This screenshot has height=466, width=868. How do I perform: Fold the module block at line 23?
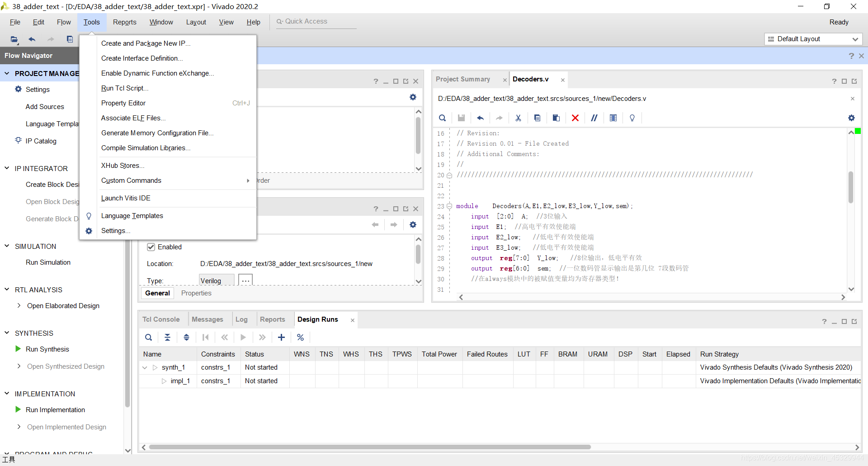point(449,206)
